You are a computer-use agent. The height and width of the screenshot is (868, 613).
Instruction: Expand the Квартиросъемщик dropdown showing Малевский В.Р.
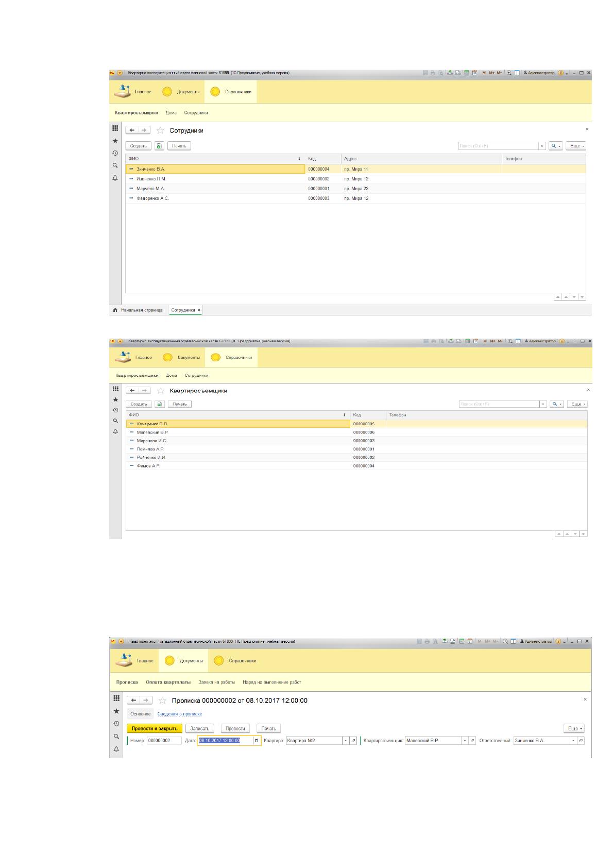click(465, 741)
